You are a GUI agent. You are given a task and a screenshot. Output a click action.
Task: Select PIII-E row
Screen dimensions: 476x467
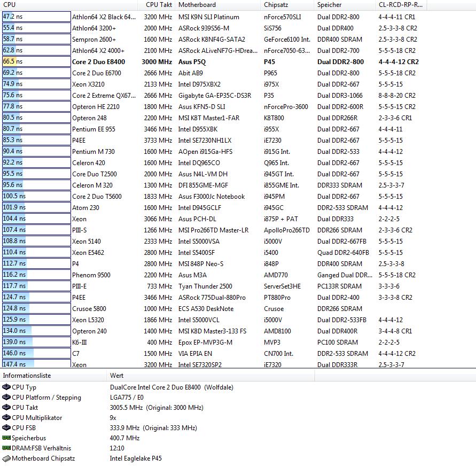click(x=213, y=286)
